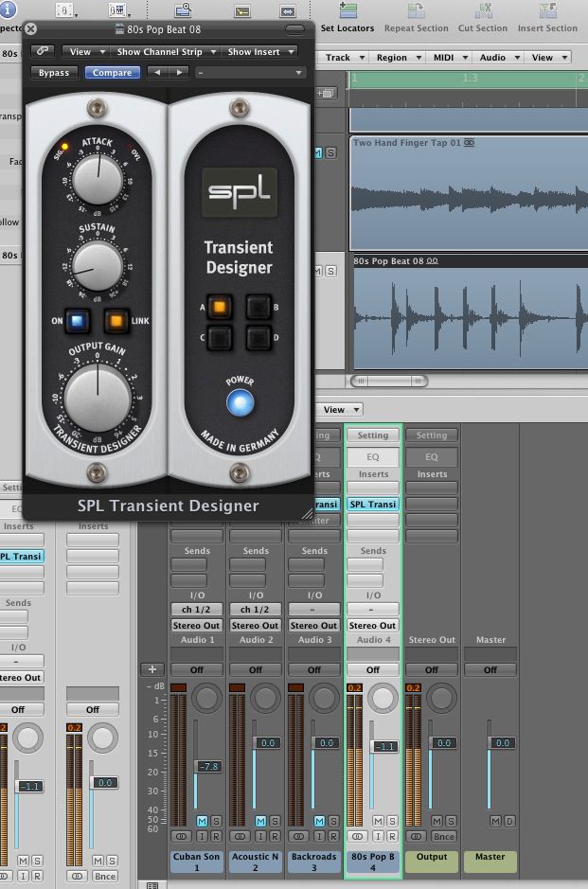Open the Track menu in arrange area
This screenshot has width=588, height=889.
345,57
